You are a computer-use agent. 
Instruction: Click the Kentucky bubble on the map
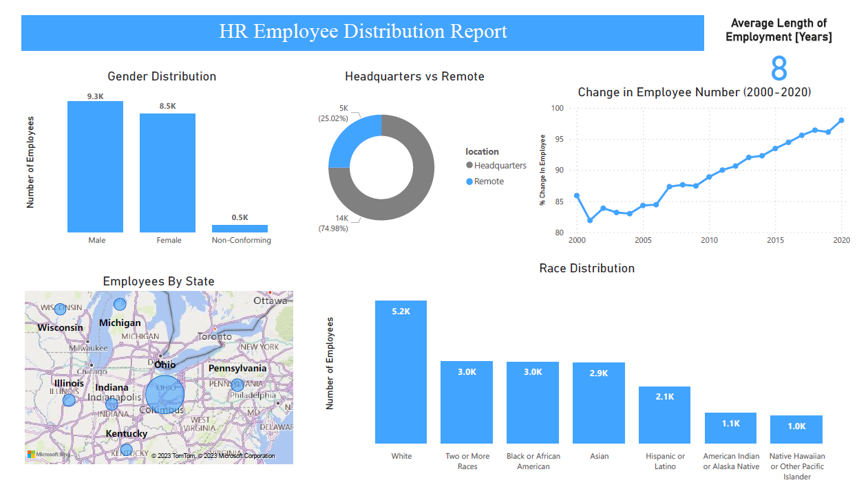126,449
